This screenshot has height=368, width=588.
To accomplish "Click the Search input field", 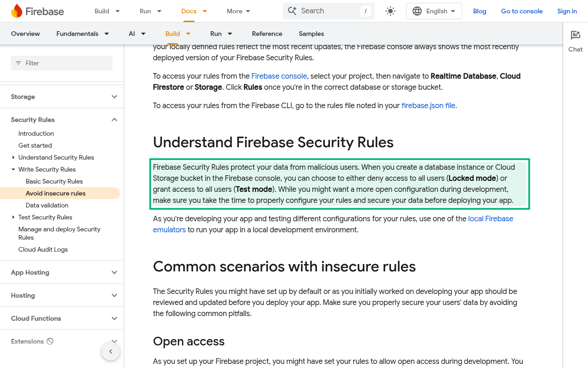I will (329, 11).
